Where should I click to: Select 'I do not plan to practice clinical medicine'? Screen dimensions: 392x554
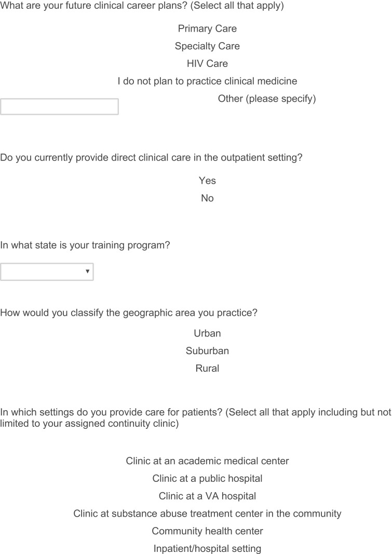[207, 82]
